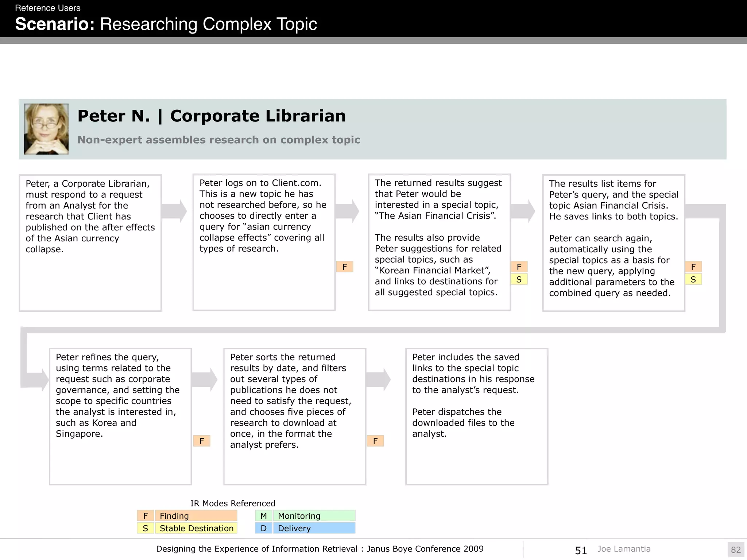The height and width of the screenshot is (560, 747).
Task: Click the blue D legend swatch
Action: [264, 528]
